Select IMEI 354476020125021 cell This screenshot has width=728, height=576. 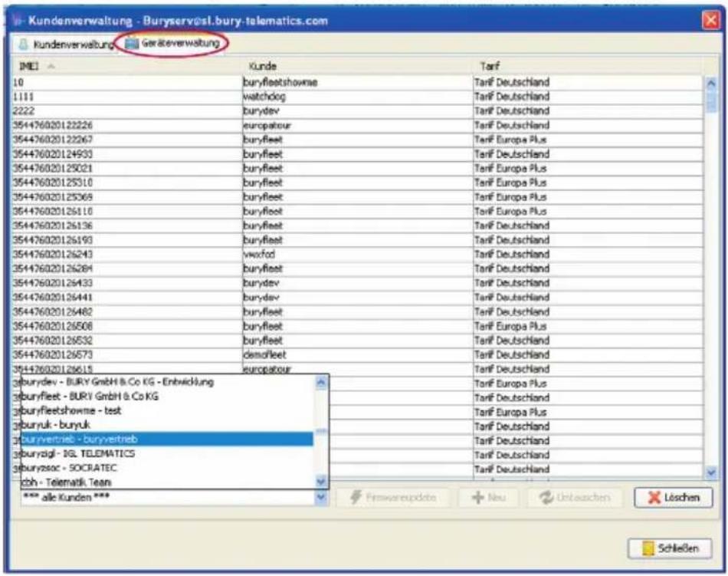(127, 168)
